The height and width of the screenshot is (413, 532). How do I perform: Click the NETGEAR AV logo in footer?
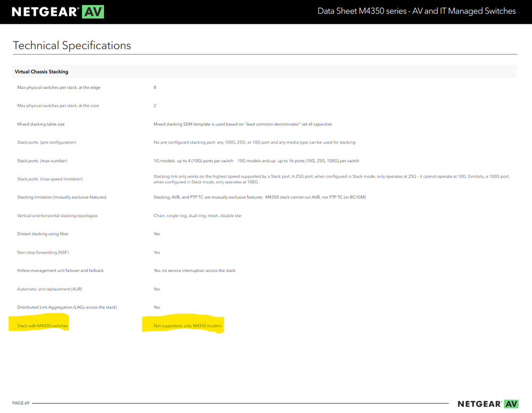click(488, 404)
